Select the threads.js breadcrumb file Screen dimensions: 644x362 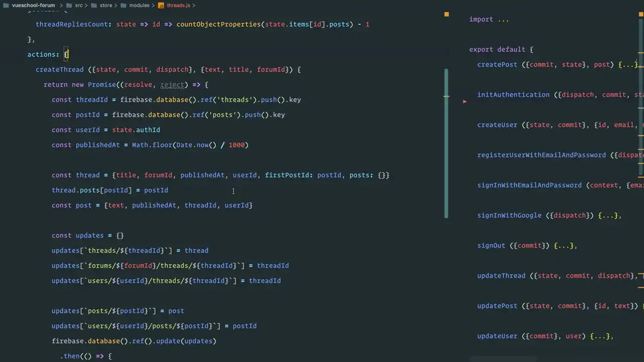coord(178,5)
